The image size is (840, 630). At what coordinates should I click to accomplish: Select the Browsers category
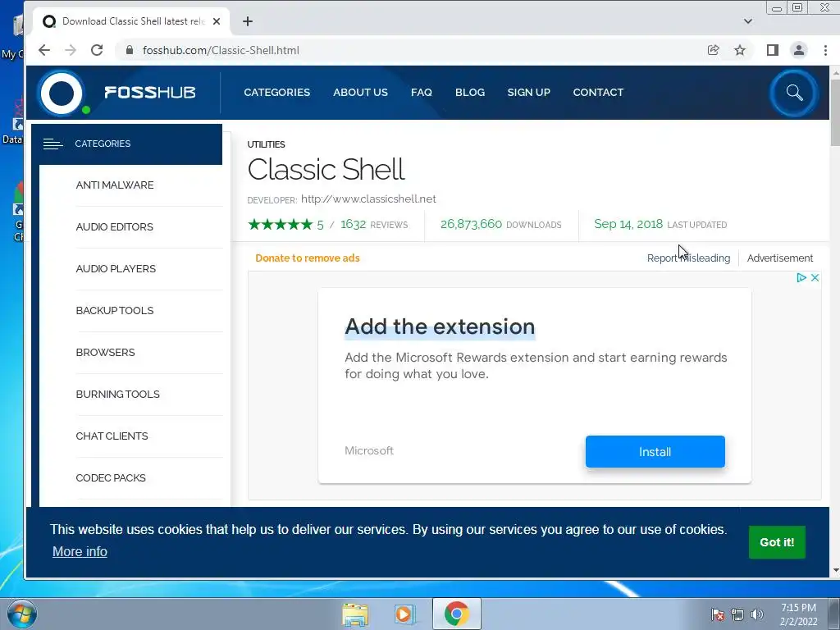[x=106, y=352]
